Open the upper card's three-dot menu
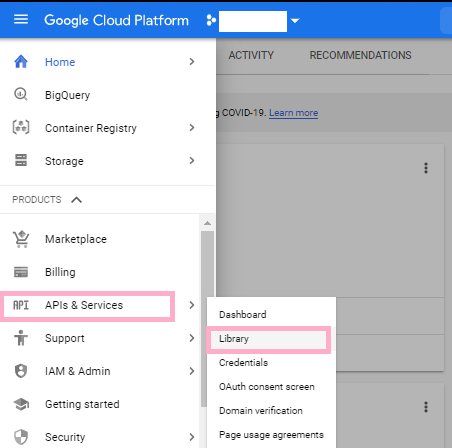452x448 pixels. click(x=426, y=168)
